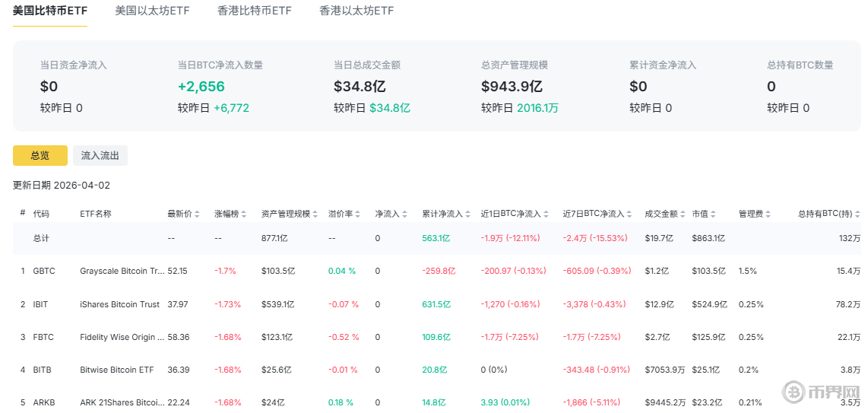Screen dimensions: 868x413
Task: Click 代码 column header
Action: coord(41,214)
